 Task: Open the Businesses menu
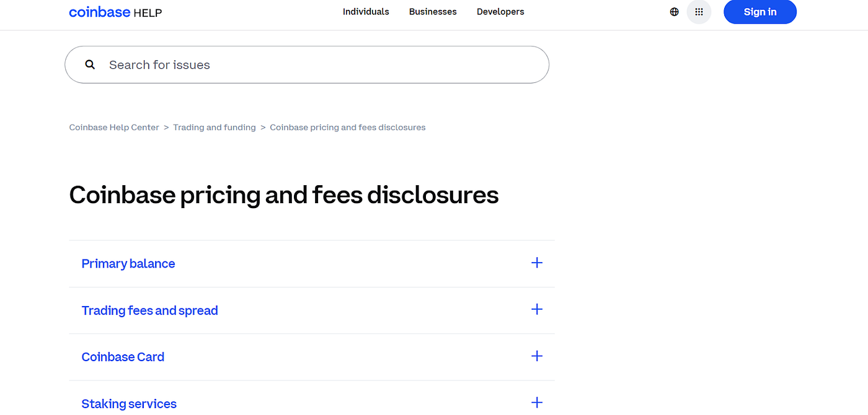tap(433, 12)
